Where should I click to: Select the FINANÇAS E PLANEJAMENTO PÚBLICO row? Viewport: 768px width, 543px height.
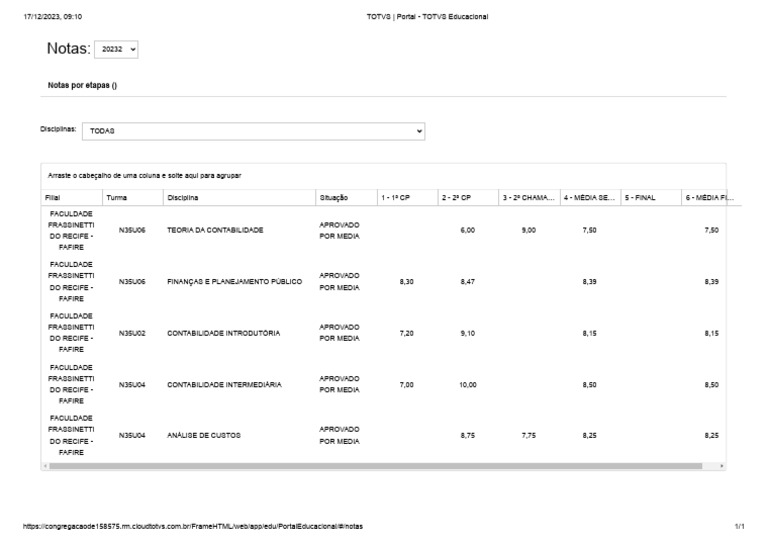(x=234, y=282)
